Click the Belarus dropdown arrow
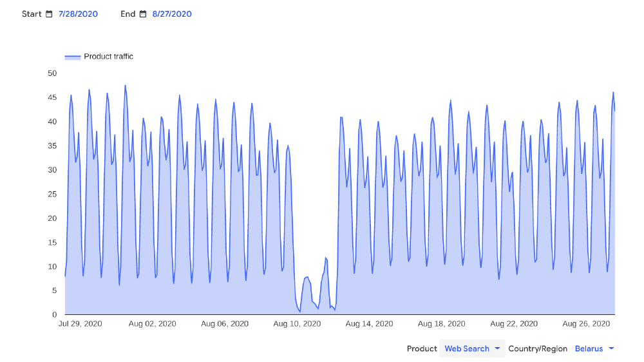Image resolution: width=644 pixels, height=362 pixels. pos(611,348)
